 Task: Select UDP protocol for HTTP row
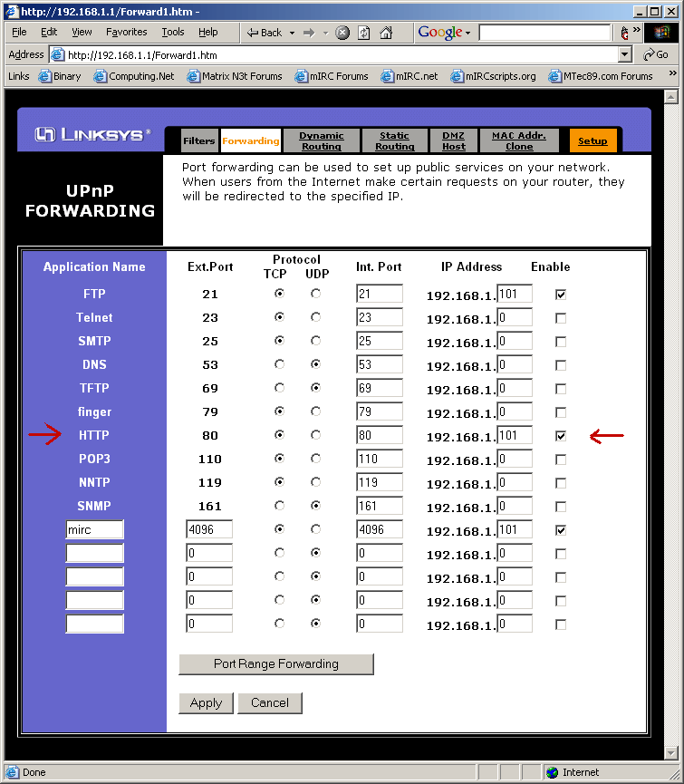315,435
